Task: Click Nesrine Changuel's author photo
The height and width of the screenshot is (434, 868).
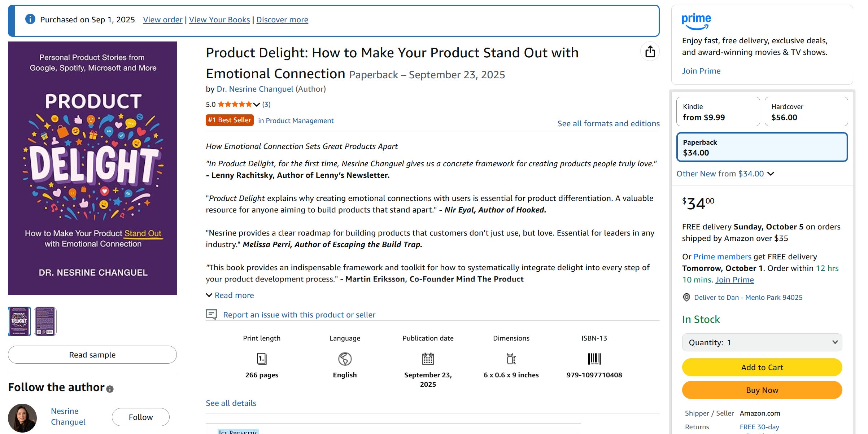Action: pyautogui.click(x=22, y=418)
